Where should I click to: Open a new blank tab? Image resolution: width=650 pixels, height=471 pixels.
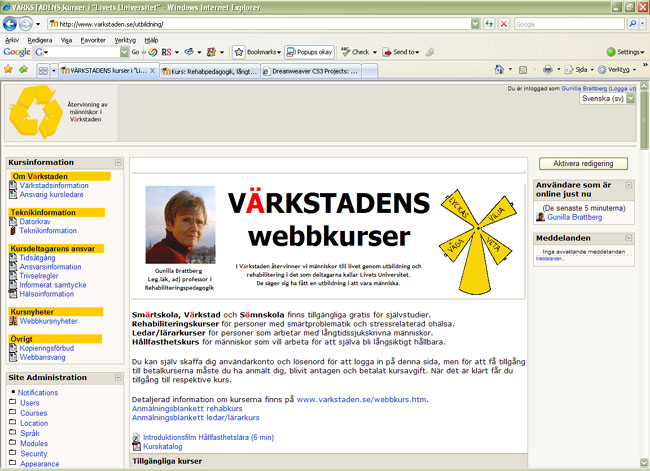point(369,71)
